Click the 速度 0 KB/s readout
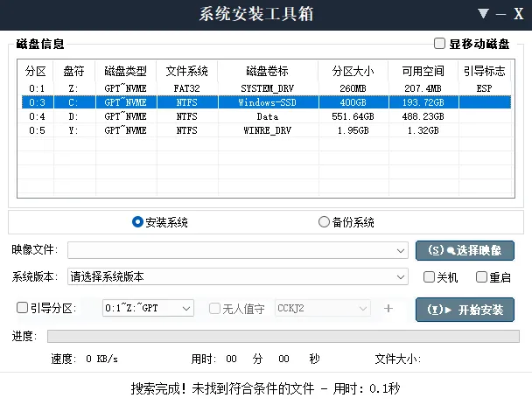532x405 pixels. (x=85, y=359)
